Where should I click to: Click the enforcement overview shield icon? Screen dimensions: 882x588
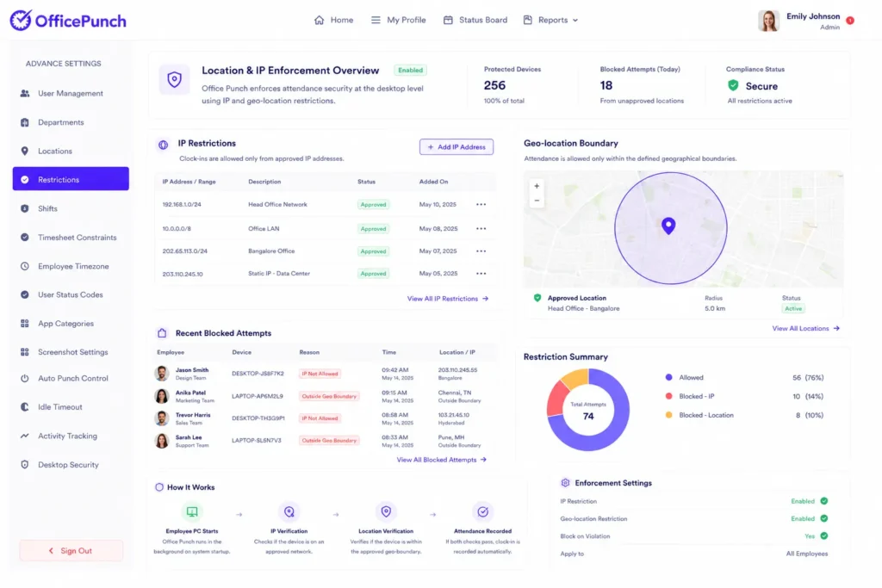pos(174,79)
